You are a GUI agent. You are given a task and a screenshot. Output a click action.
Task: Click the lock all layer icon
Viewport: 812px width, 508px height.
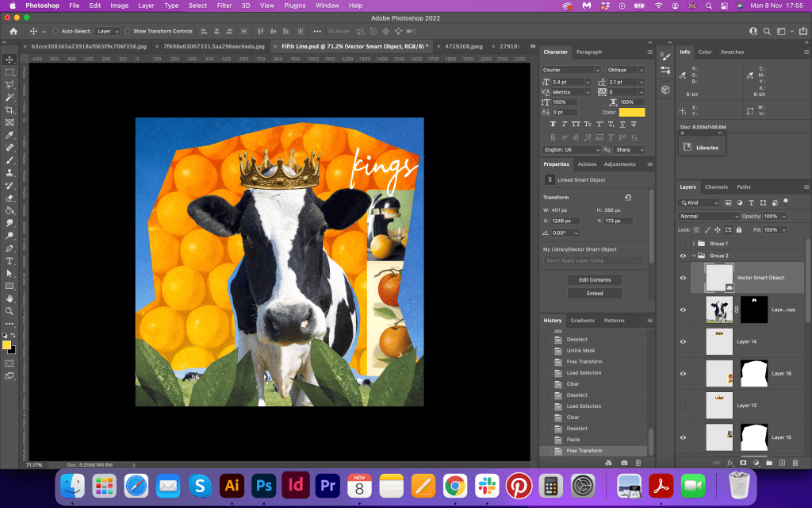(739, 229)
